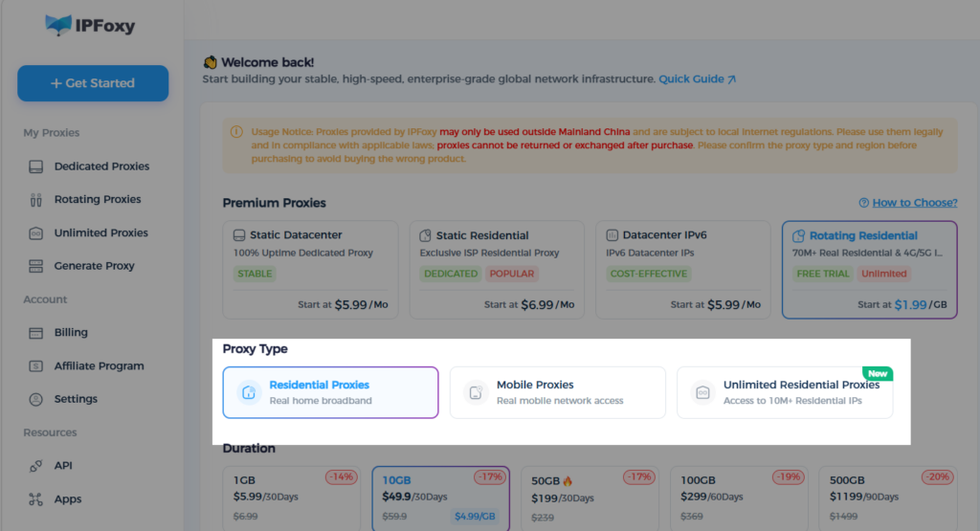Select the Static Datacenter proxy card
Image resolution: width=980 pixels, height=531 pixels.
click(x=311, y=270)
